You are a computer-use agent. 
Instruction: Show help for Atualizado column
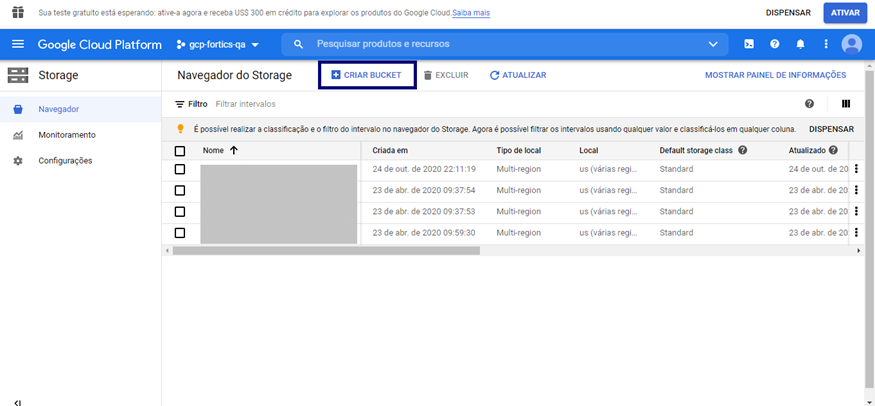point(833,150)
